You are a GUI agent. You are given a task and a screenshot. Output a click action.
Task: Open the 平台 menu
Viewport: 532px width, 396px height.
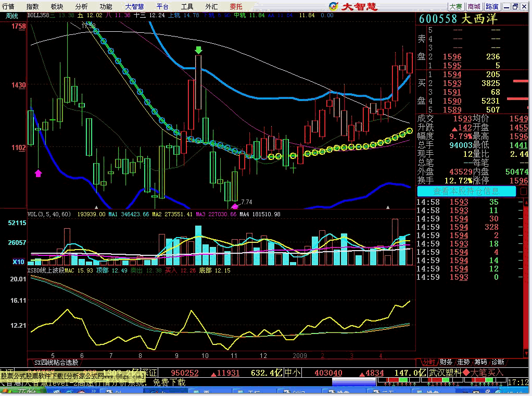[x=162, y=6]
